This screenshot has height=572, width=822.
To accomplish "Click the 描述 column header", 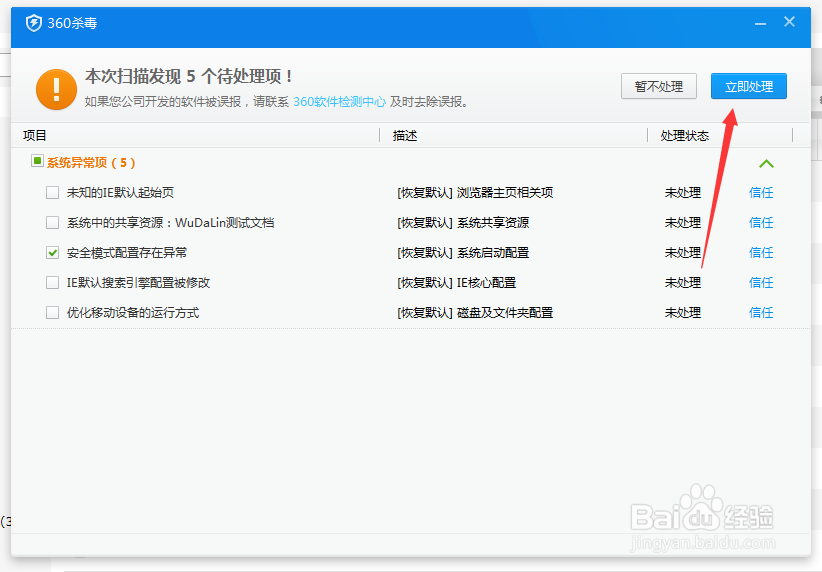I will click(x=405, y=136).
